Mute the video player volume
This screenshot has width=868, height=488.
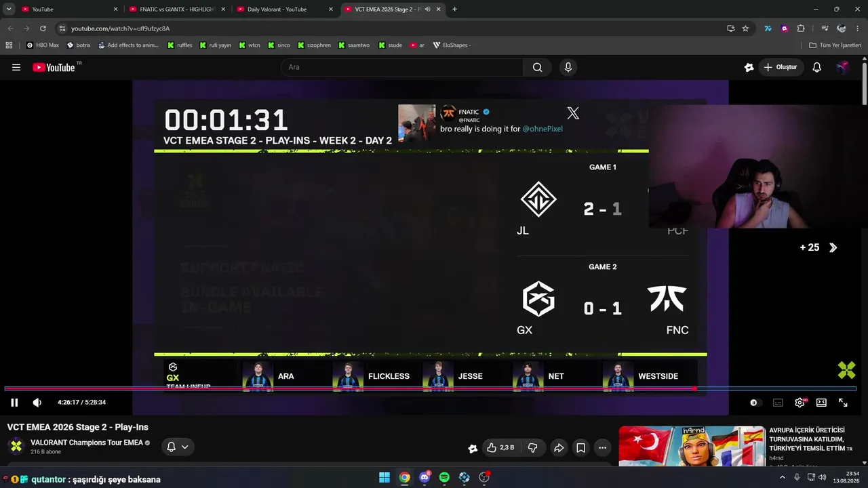coord(37,403)
